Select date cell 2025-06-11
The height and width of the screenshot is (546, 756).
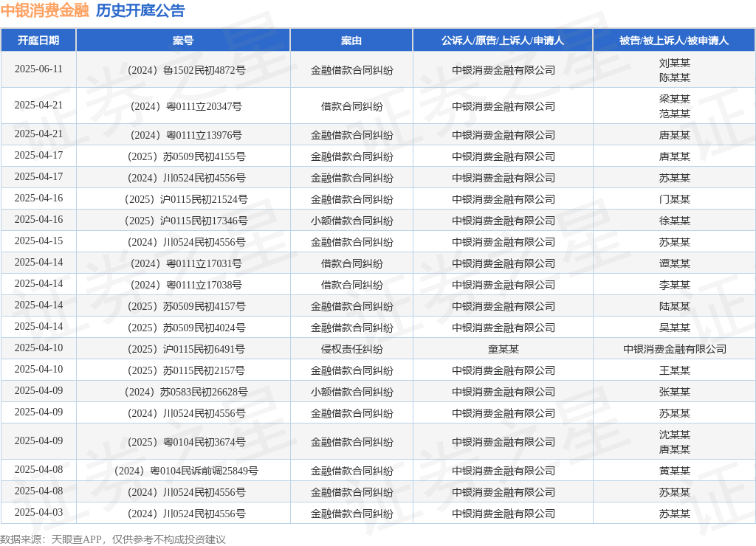click(x=38, y=69)
